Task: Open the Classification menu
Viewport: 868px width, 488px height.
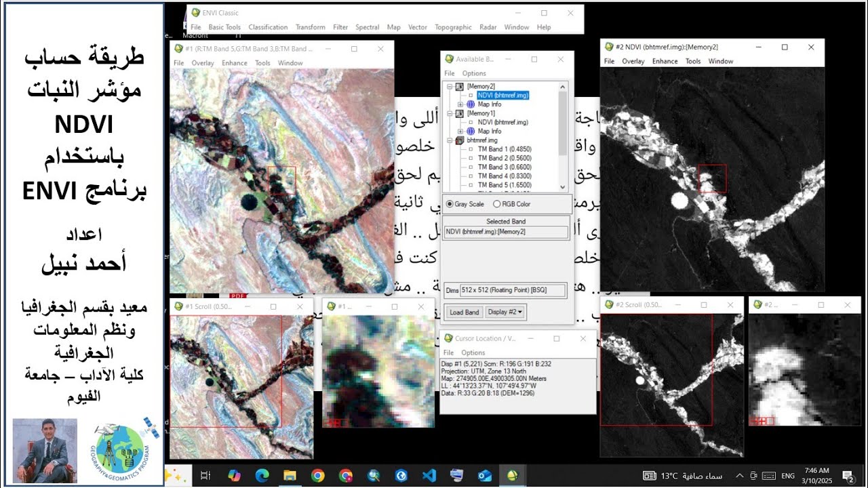Action: pyautogui.click(x=268, y=27)
